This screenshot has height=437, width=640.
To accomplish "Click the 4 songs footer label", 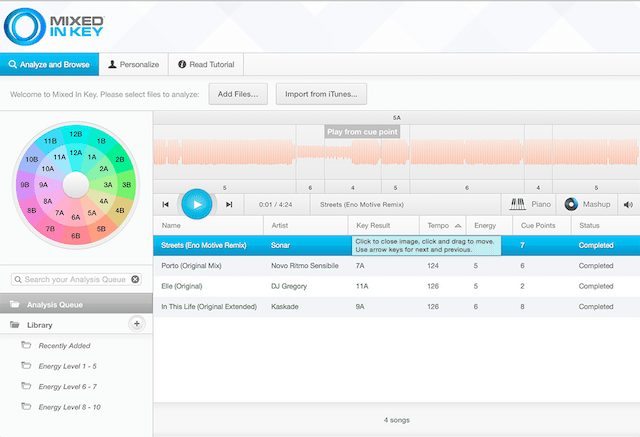I will point(397,420).
